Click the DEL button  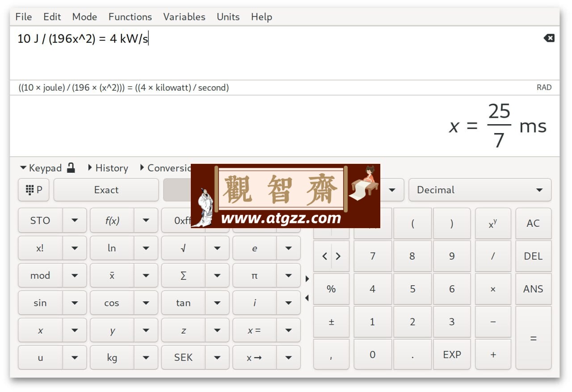coord(533,256)
